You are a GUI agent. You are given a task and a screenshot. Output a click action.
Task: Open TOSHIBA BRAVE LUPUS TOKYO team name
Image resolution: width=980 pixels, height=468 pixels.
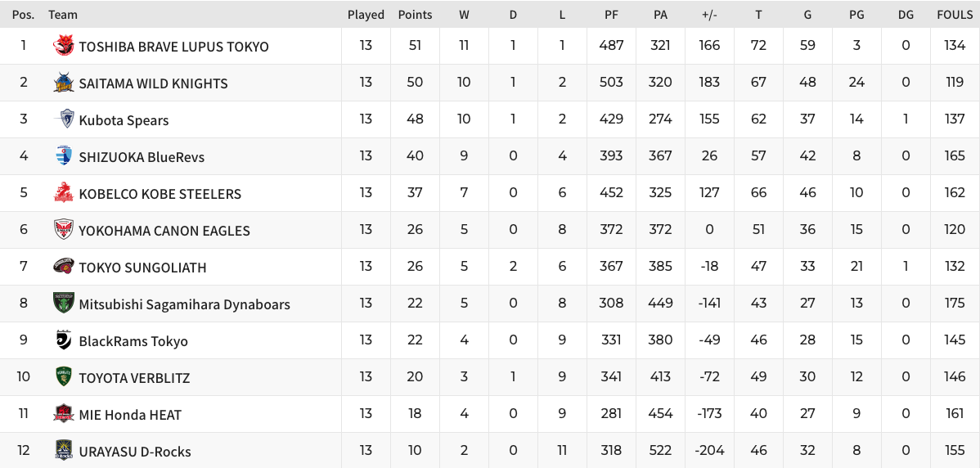(173, 47)
